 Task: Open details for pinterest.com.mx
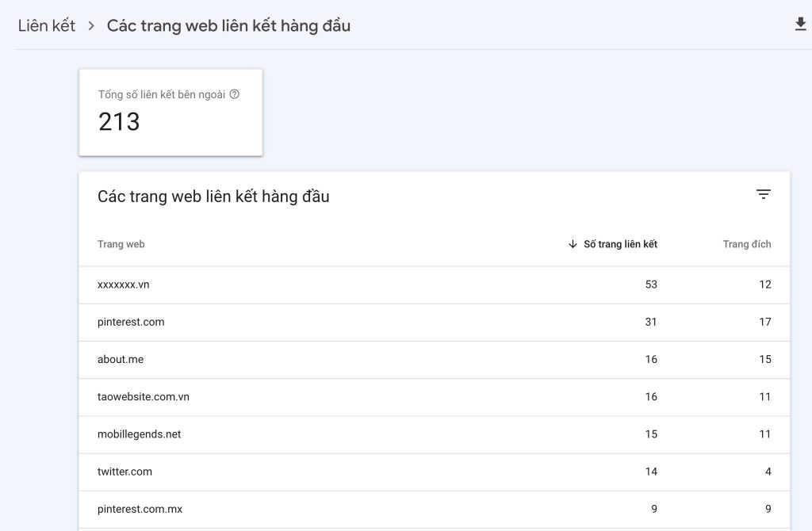coord(140,509)
